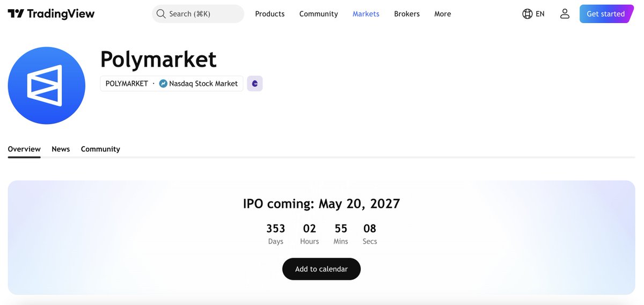Click the EN language label
The width and height of the screenshot is (644, 305).
[x=540, y=14]
